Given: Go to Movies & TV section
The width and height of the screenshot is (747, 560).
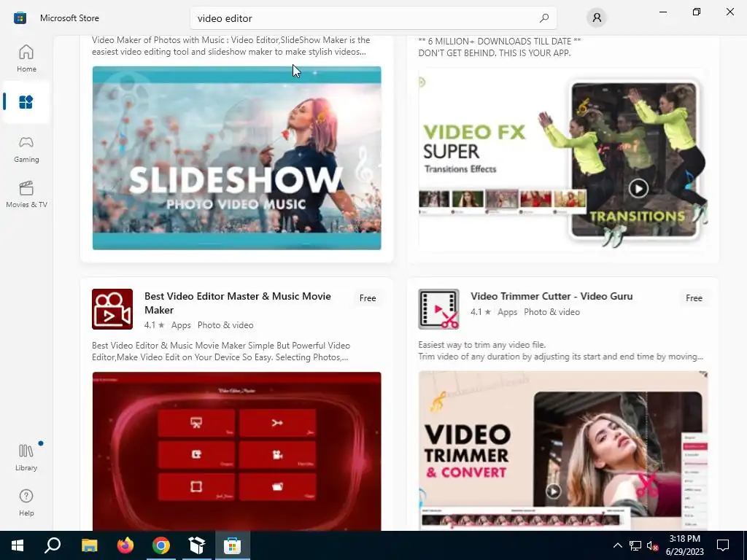Looking at the screenshot, I should point(26,194).
